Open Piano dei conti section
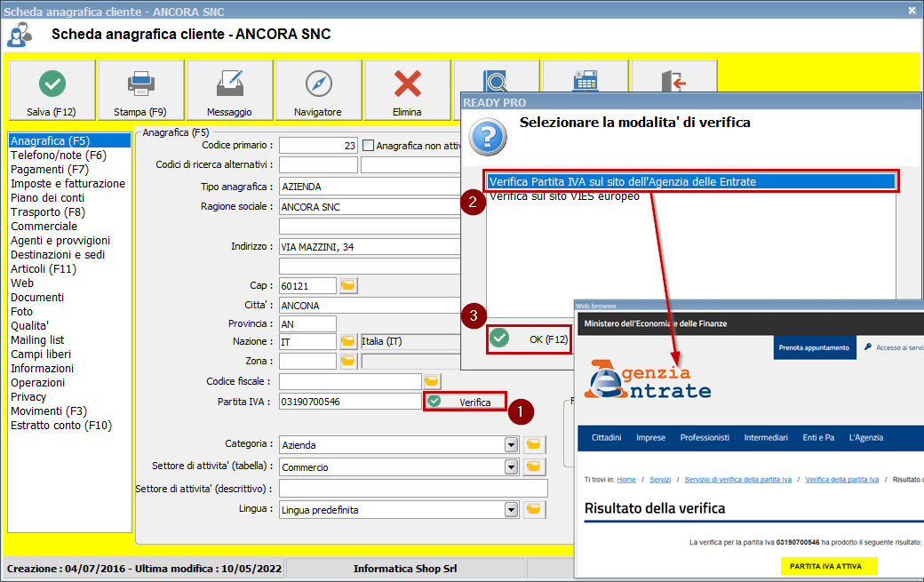 (x=47, y=198)
